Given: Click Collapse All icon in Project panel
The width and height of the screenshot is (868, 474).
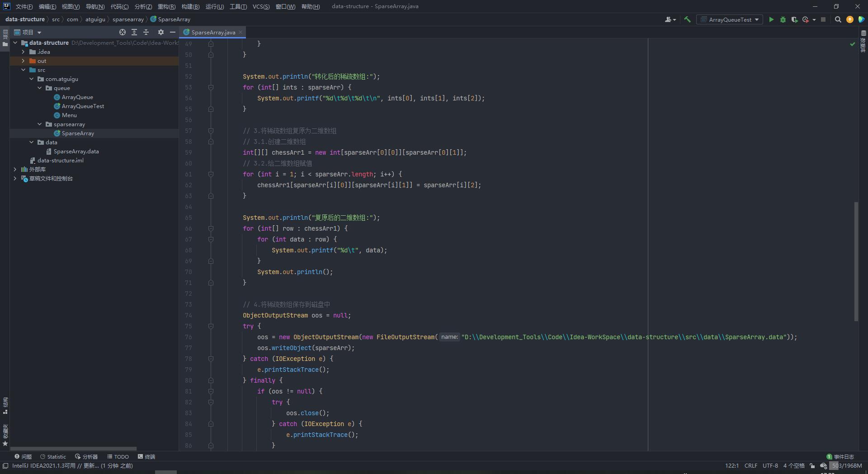Looking at the screenshot, I should point(146,32).
